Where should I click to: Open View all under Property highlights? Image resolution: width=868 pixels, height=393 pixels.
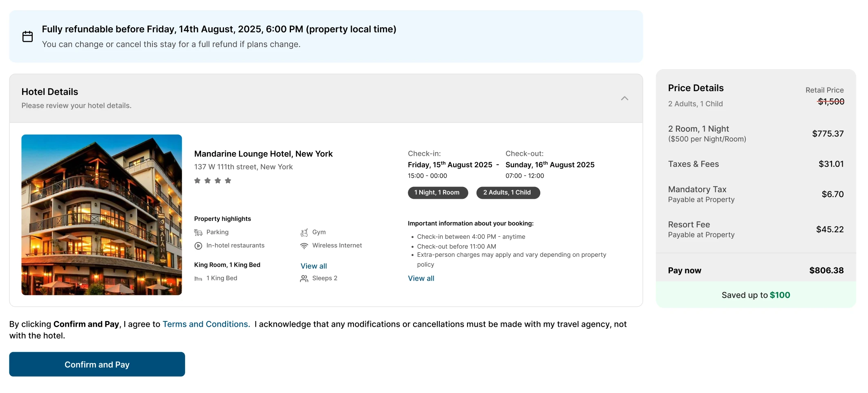pyautogui.click(x=314, y=266)
